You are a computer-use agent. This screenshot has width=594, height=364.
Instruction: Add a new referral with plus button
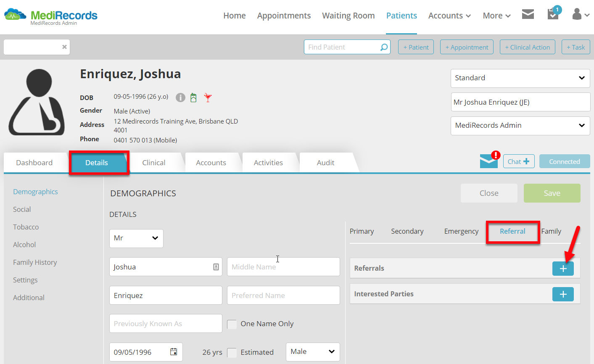coord(563,268)
